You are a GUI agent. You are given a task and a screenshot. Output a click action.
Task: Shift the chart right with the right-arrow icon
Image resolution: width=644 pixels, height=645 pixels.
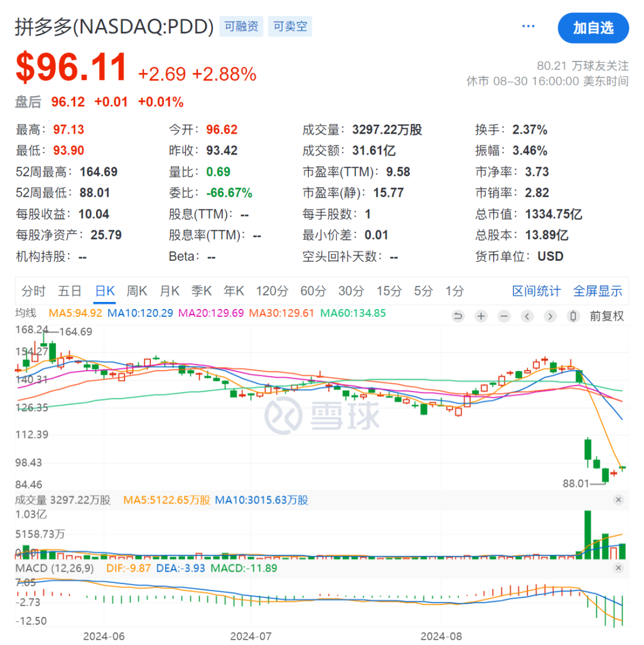tap(550, 316)
